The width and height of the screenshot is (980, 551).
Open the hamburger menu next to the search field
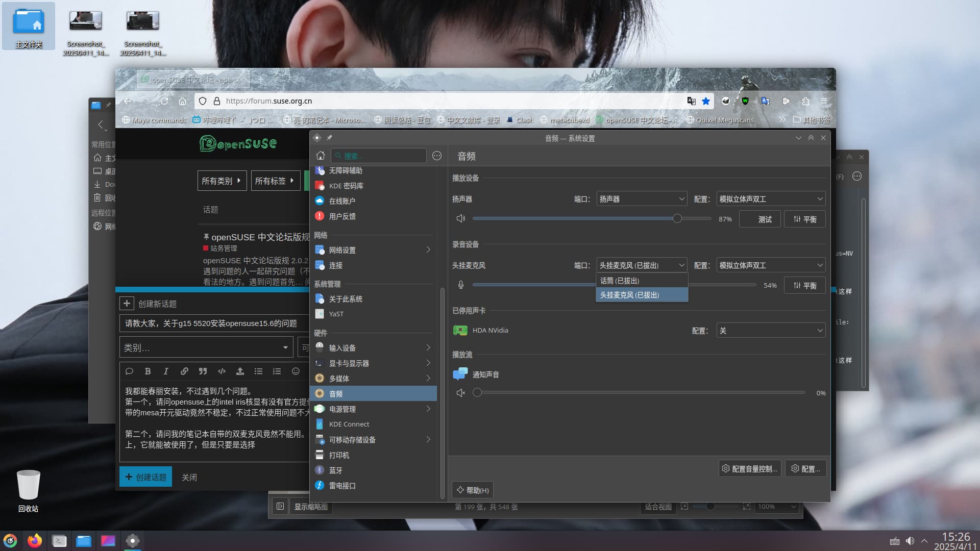pyautogui.click(x=437, y=156)
